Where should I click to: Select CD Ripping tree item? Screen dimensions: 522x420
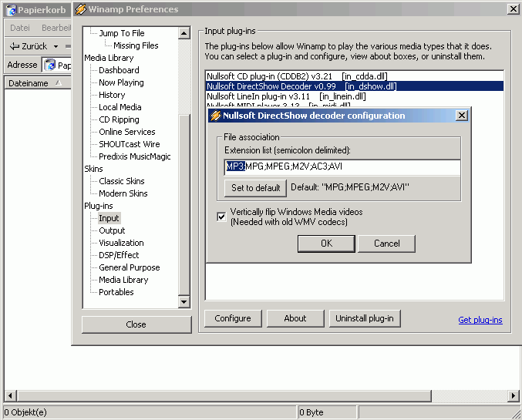tap(119, 119)
